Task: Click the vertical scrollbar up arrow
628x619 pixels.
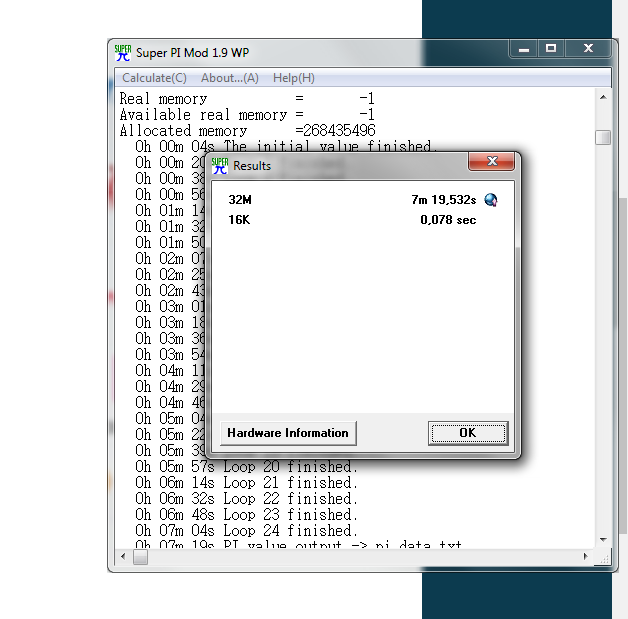Action: (x=603, y=97)
